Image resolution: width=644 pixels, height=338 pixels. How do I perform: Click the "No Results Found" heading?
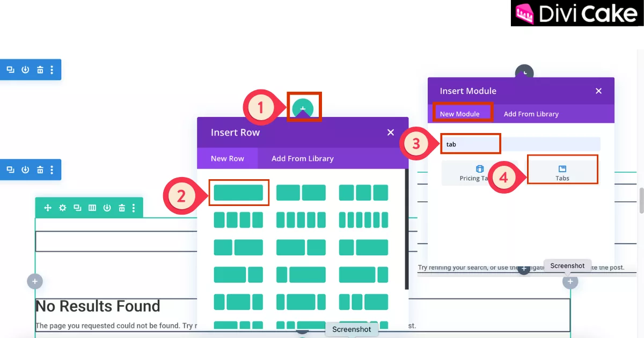(98, 306)
